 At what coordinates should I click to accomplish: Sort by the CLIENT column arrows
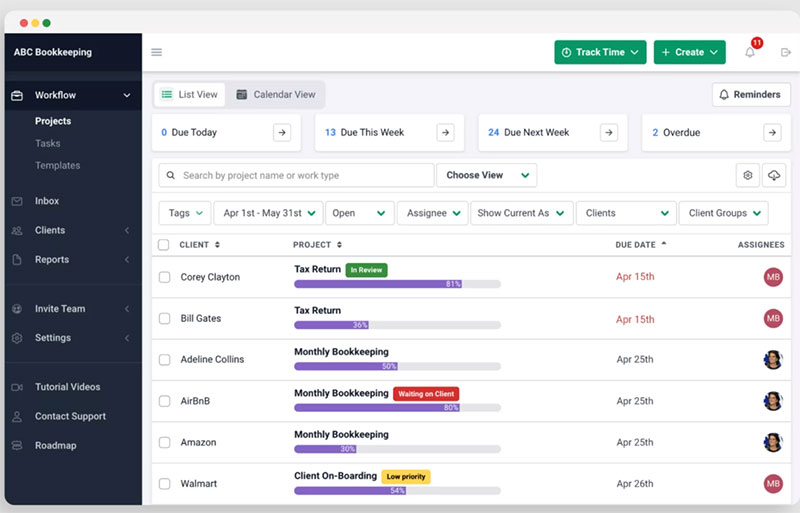click(x=217, y=245)
